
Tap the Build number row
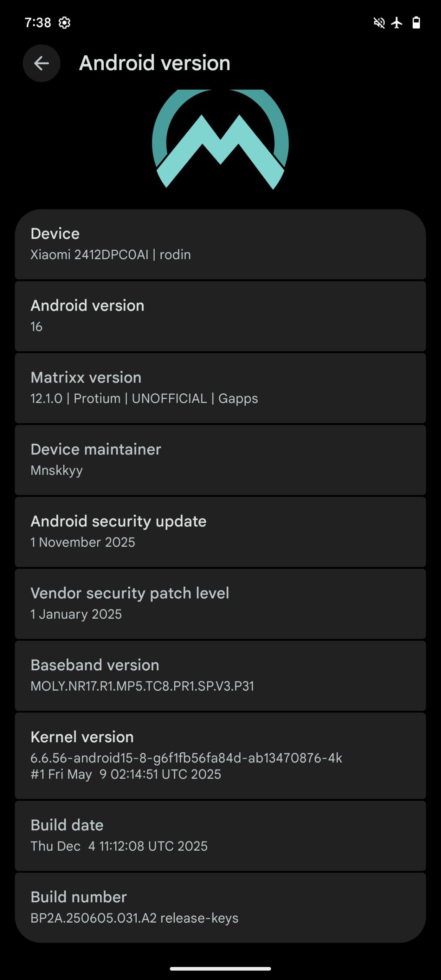tap(220, 907)
